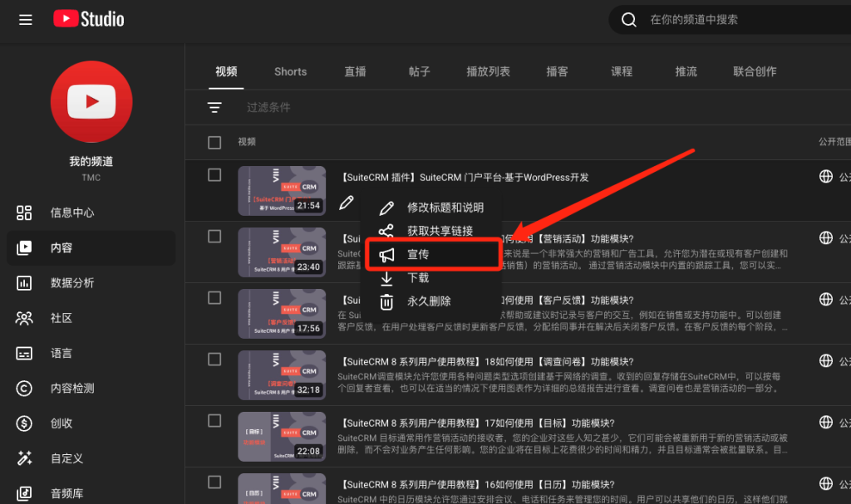Open visibility options for the WordPress plugin video
851x504 pixels.
pos(825,176)
